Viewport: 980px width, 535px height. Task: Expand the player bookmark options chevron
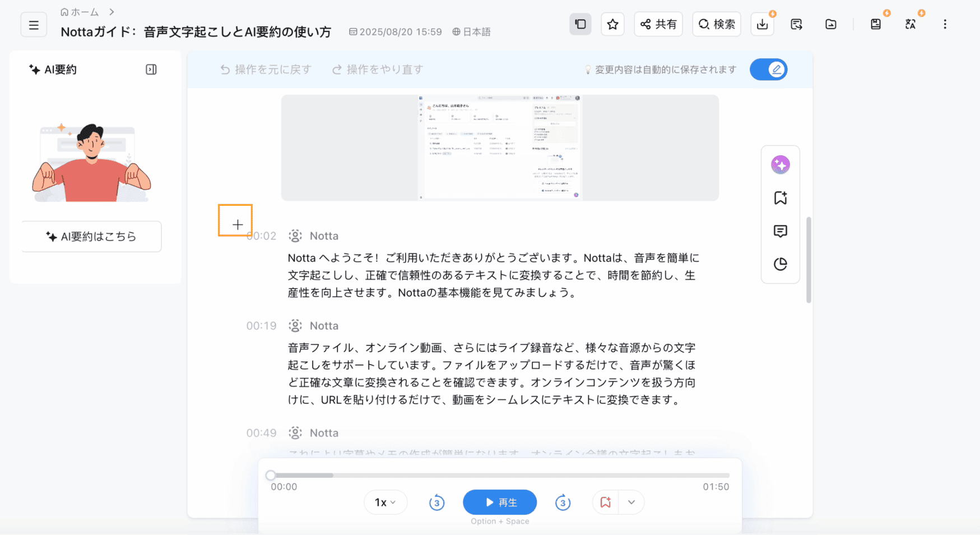pos(631,502)
